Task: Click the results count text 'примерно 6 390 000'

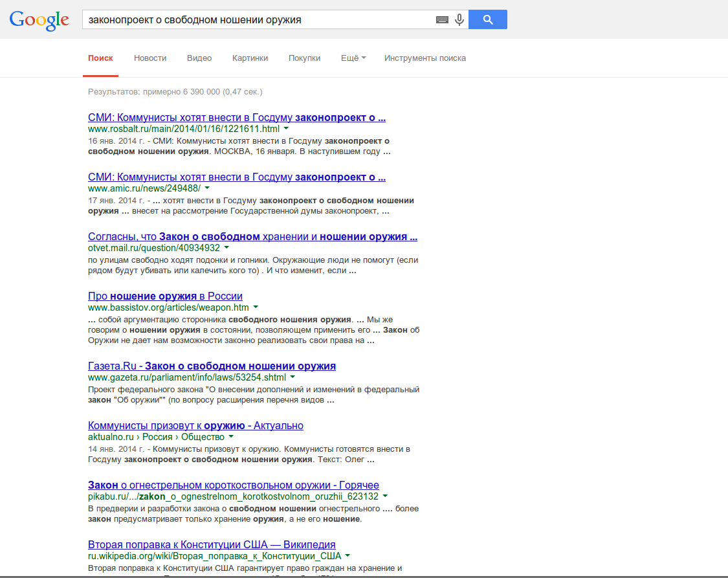Action: tap(182, 91)
